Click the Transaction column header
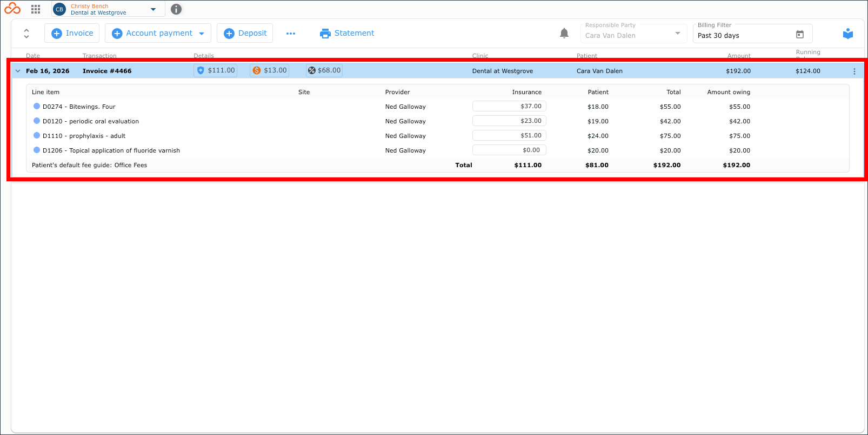Screen dimensions: 868x435 99,56
